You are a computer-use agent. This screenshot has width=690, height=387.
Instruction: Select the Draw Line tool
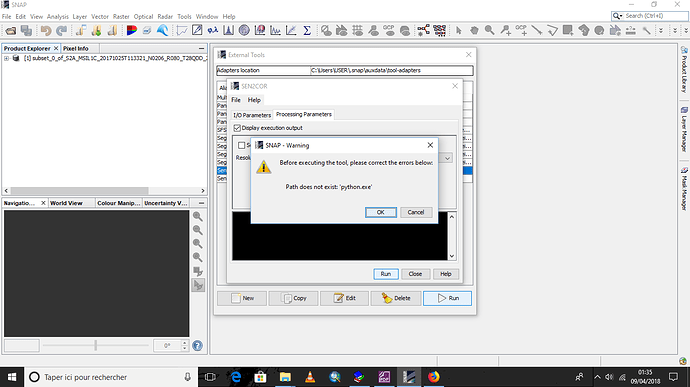[x=536, y=30]
